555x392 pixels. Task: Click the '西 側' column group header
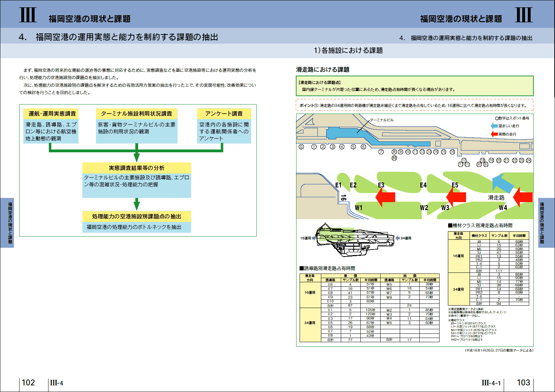pyautogui.click(x=410, y=276)
